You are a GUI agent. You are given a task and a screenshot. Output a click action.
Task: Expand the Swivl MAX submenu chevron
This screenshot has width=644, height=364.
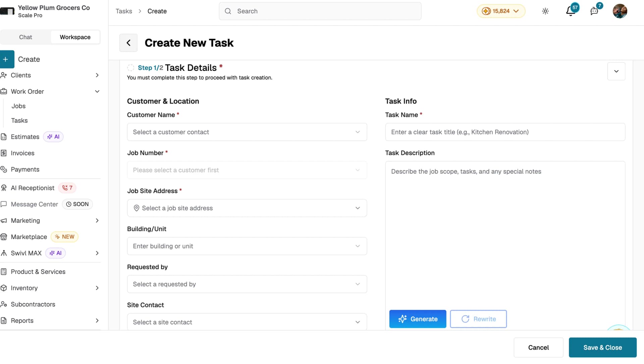click(97, 253)
